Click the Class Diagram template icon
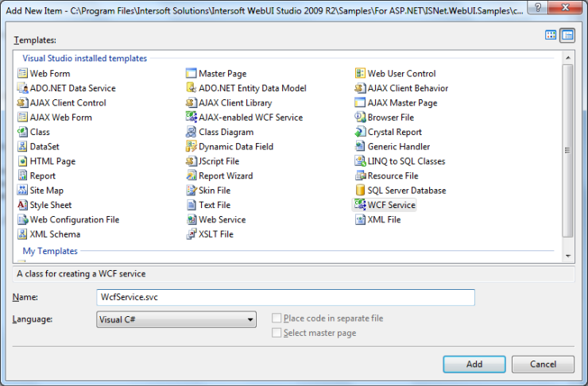Image resolution: width=588 pixels, height=386 pixels. (x=191, y=132)
